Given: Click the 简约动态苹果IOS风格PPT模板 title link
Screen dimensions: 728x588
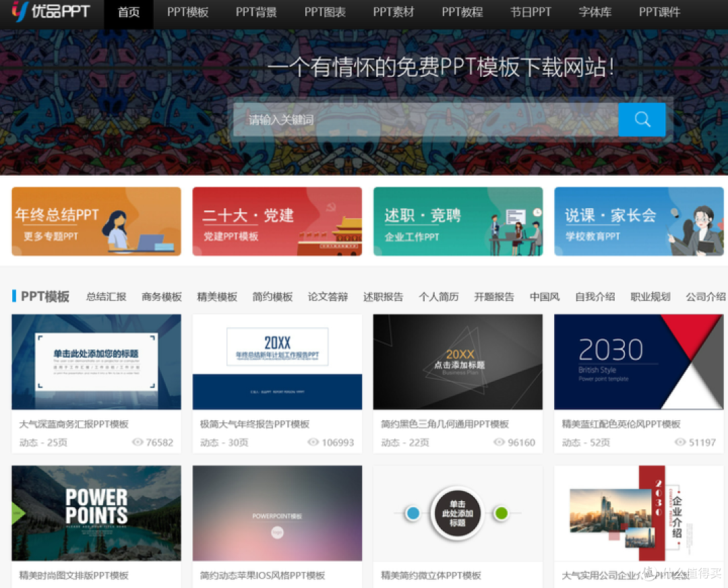Looking at the screenshot, I should 262,575.
